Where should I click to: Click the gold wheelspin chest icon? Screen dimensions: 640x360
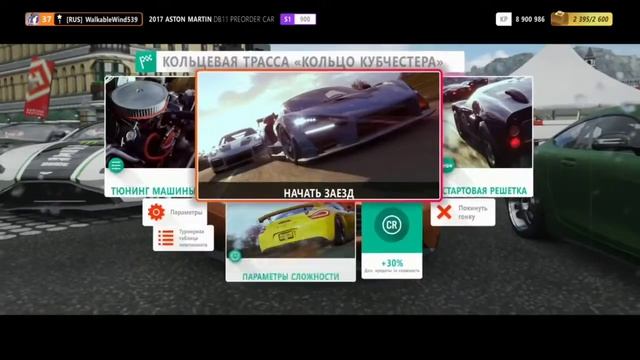point(560,19)
